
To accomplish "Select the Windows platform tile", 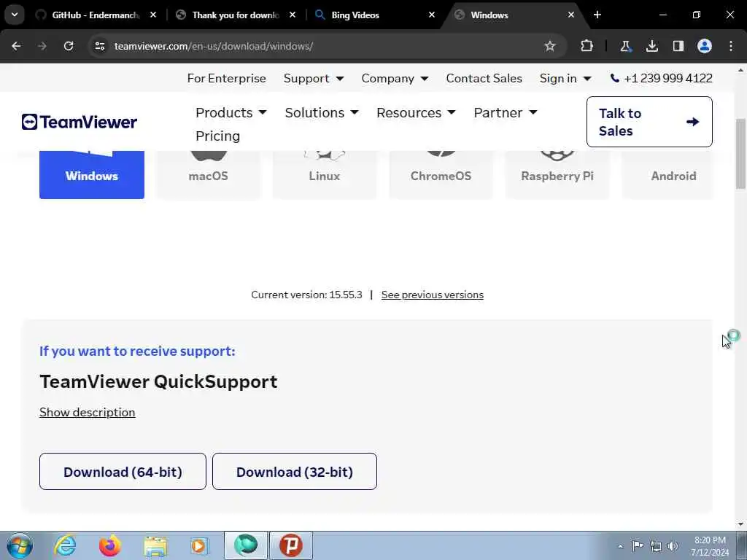I will (92, 174).
